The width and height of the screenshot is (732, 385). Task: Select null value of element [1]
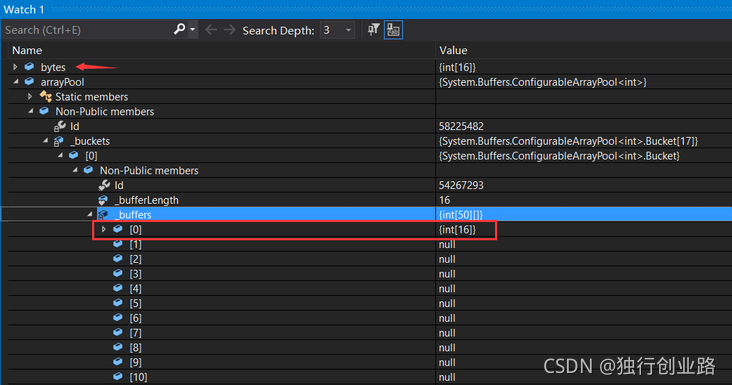click(447, 245)
